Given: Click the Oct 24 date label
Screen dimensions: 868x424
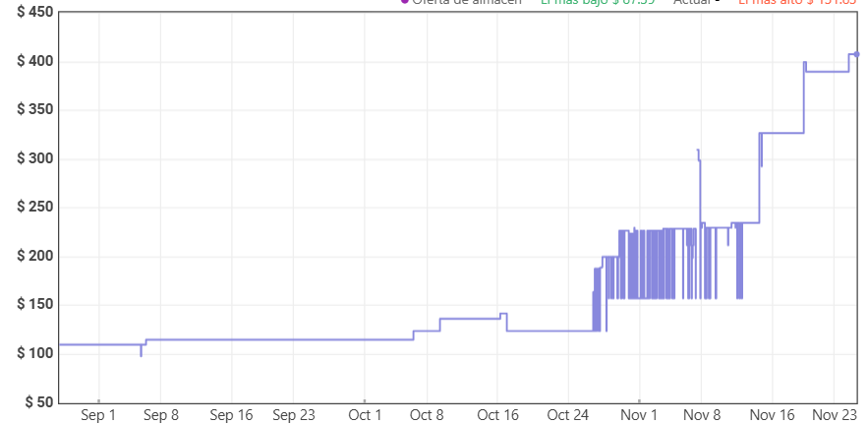Looking at the screenshot, I should pyautogui.click(x=567, y=415).
